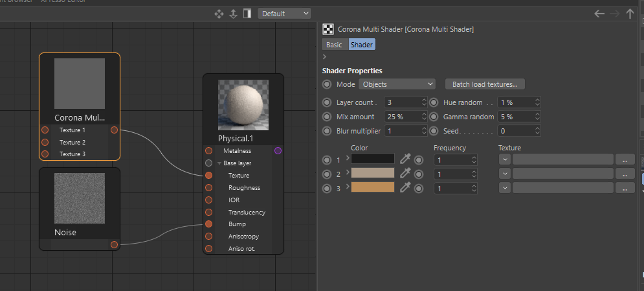This screenshot has height=291, width=644.
Task: Click the Translucency input port
Action: tap(208, 213)
